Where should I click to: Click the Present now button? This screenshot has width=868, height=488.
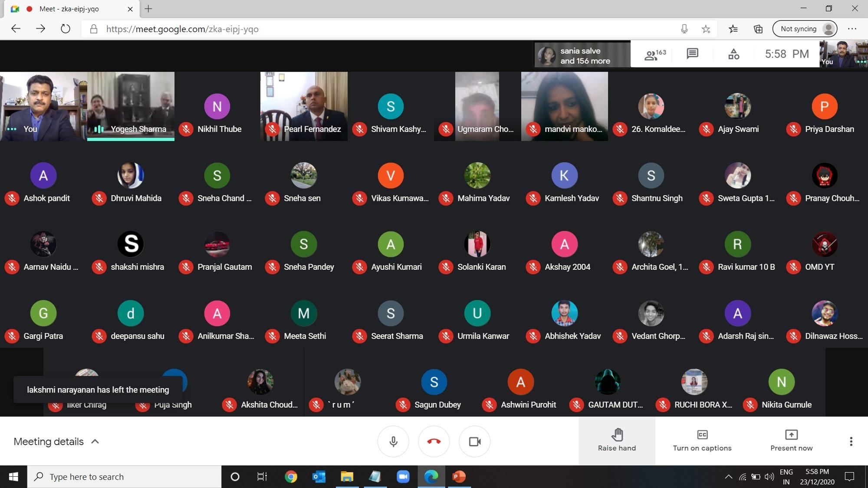(x=791, y=441)
